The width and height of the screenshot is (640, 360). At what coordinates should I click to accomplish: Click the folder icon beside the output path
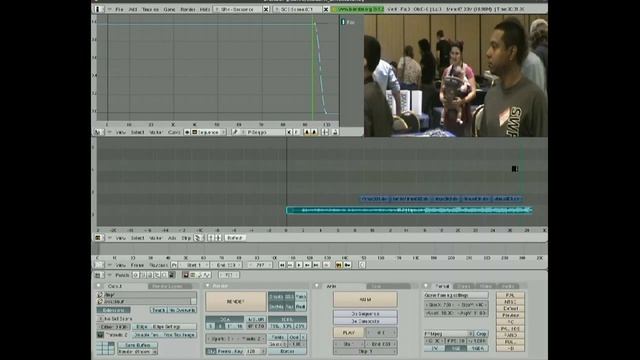pos(99,295)
